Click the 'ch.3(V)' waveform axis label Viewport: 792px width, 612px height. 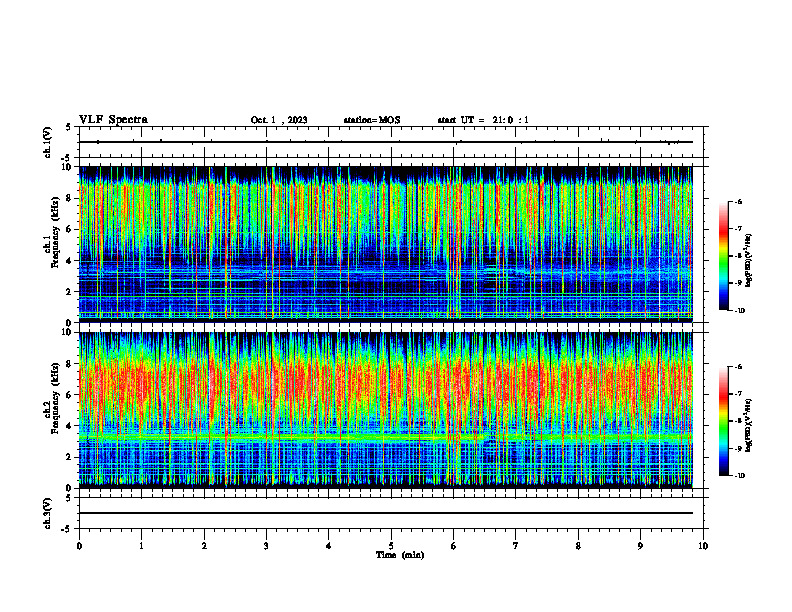click(x=48, y=513)
